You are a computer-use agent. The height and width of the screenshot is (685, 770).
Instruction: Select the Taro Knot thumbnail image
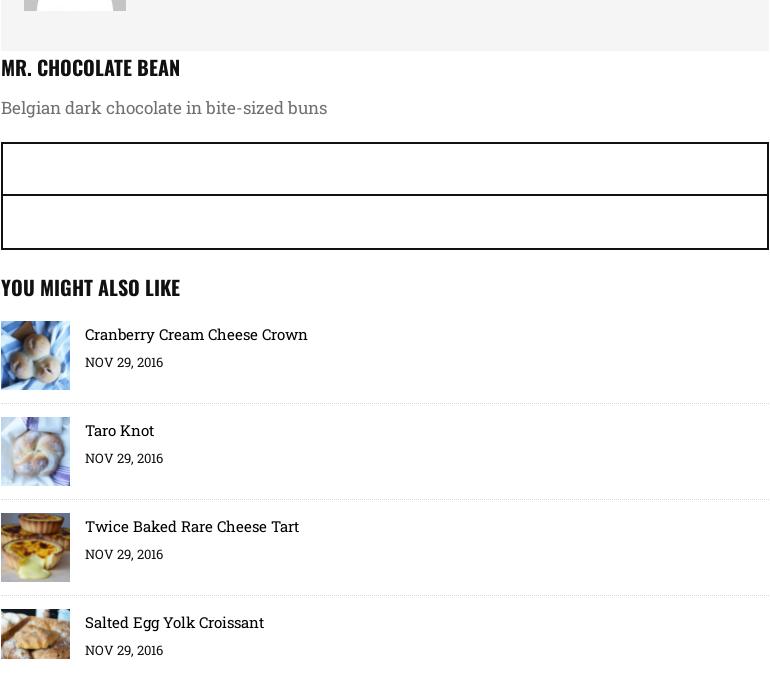coord(35,451)
